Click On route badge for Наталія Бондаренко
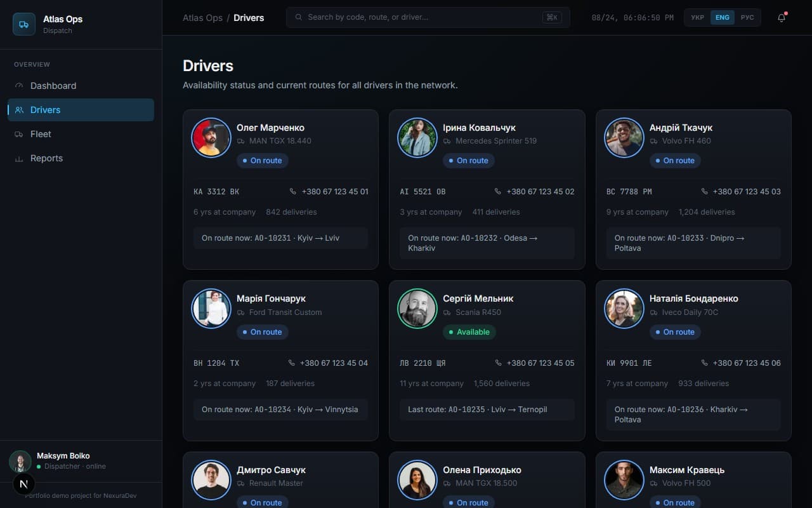 675,332
